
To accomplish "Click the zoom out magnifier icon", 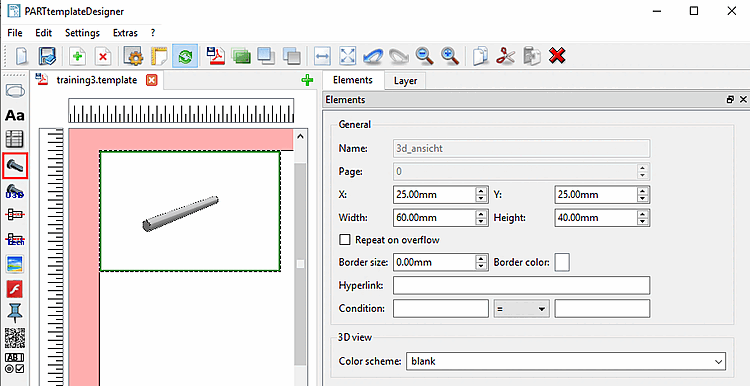I will (x=424, y=55).
